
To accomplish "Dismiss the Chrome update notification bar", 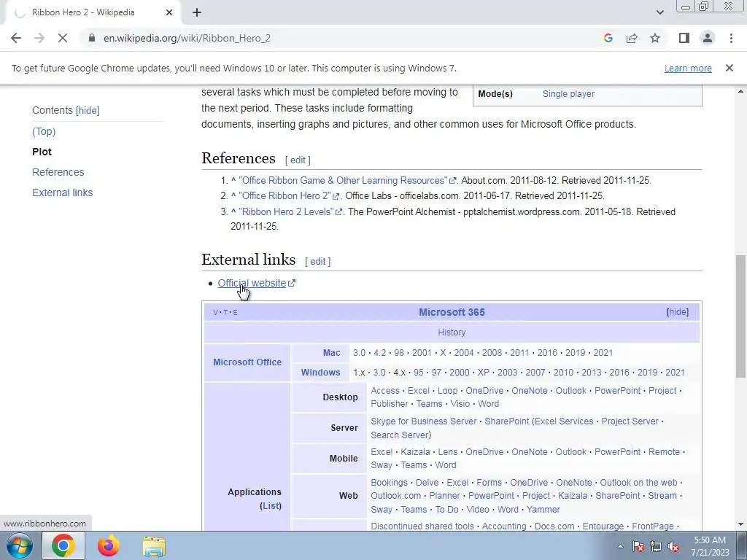I will tap(729, 68).
